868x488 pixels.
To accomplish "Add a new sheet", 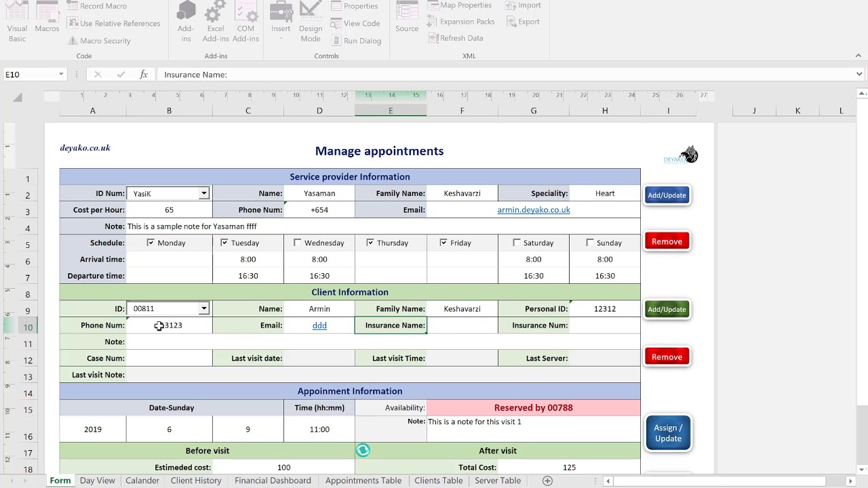I will (547, 481).
